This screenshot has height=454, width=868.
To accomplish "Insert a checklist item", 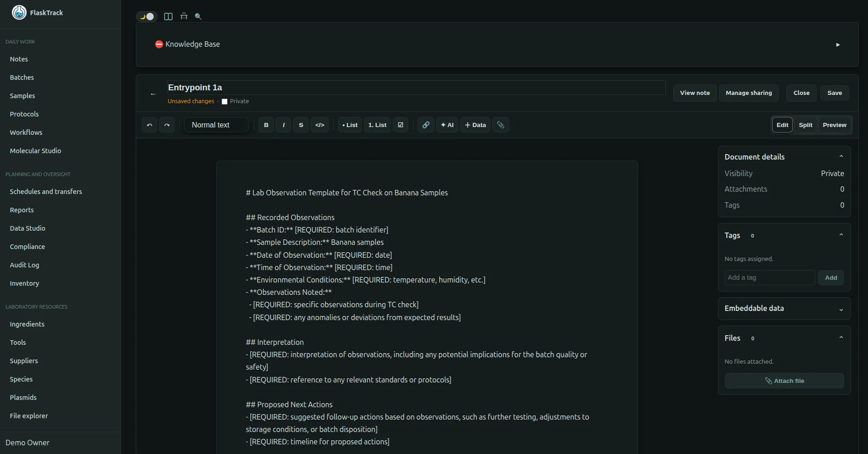I will tap(401, 125).
